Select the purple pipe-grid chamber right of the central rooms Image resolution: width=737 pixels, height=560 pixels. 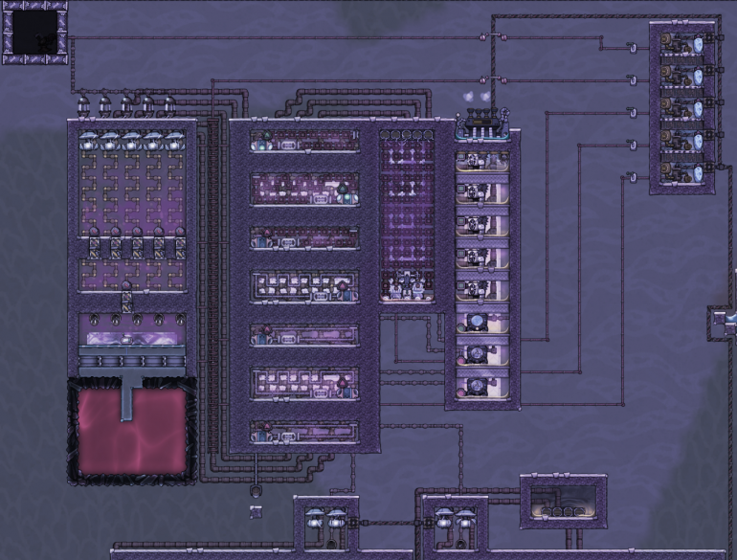(407, 215)
